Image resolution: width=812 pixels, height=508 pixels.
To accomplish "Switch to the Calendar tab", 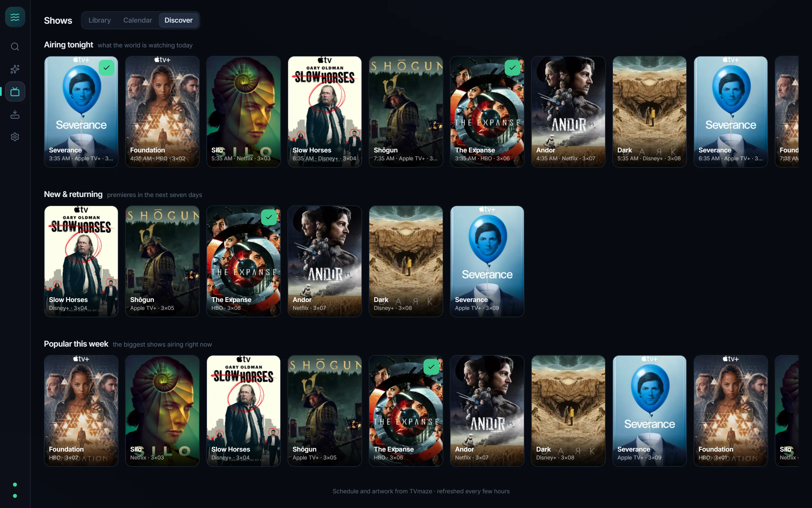I will tap(138, 20).
